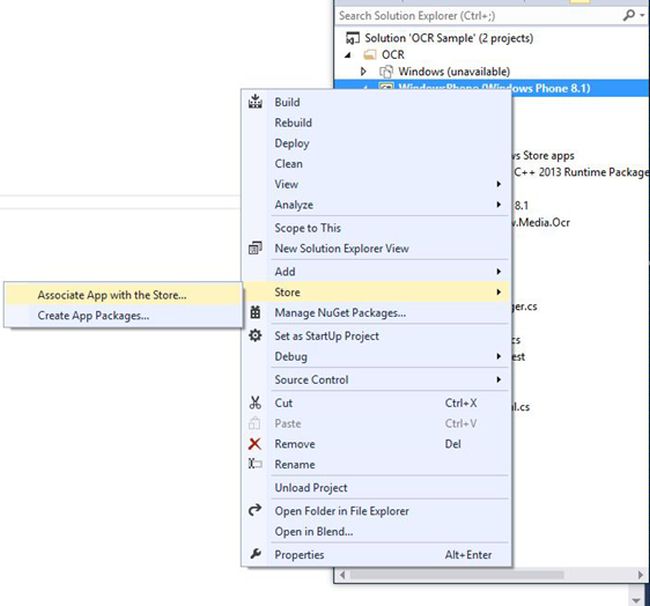Click the New Solution Explorer View icon
This screenshot has width=650, height=606.
coord(255,248)
